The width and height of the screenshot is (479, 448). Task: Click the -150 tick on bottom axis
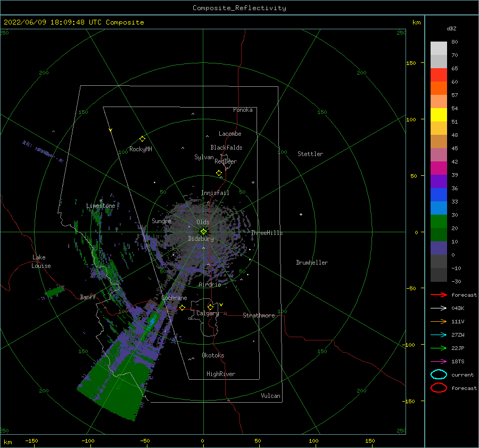click(31, 441)
